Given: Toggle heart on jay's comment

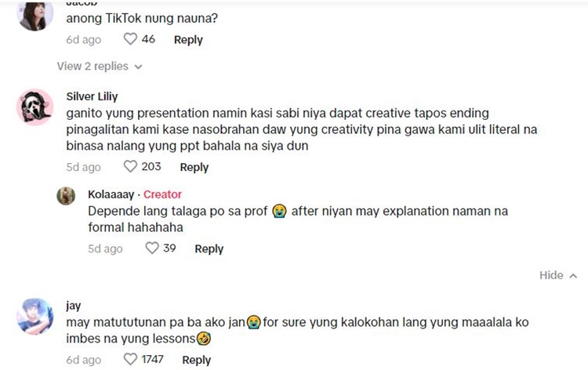Looking at the screenshot, I should tap(130, 359).
